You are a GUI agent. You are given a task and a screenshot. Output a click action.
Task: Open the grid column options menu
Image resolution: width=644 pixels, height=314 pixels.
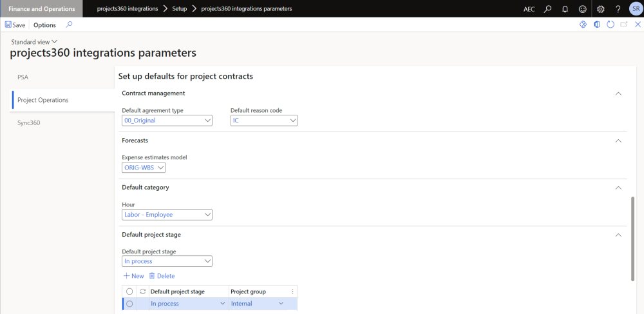292,291
